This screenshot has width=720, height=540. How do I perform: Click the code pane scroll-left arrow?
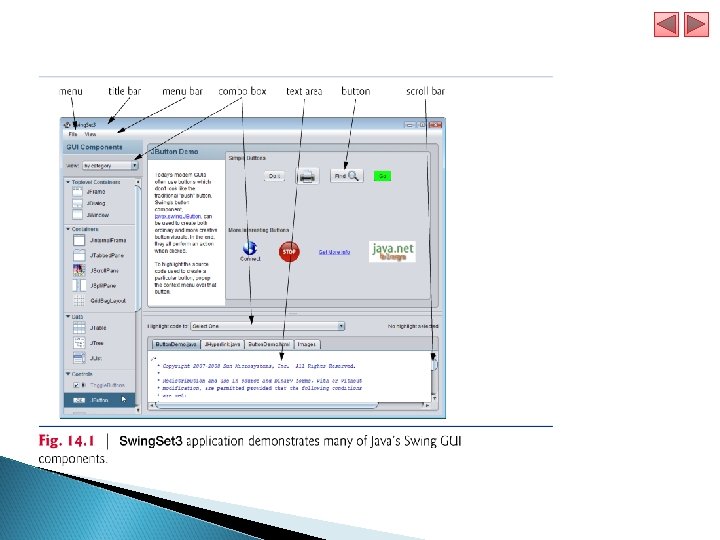click(152, 405)
